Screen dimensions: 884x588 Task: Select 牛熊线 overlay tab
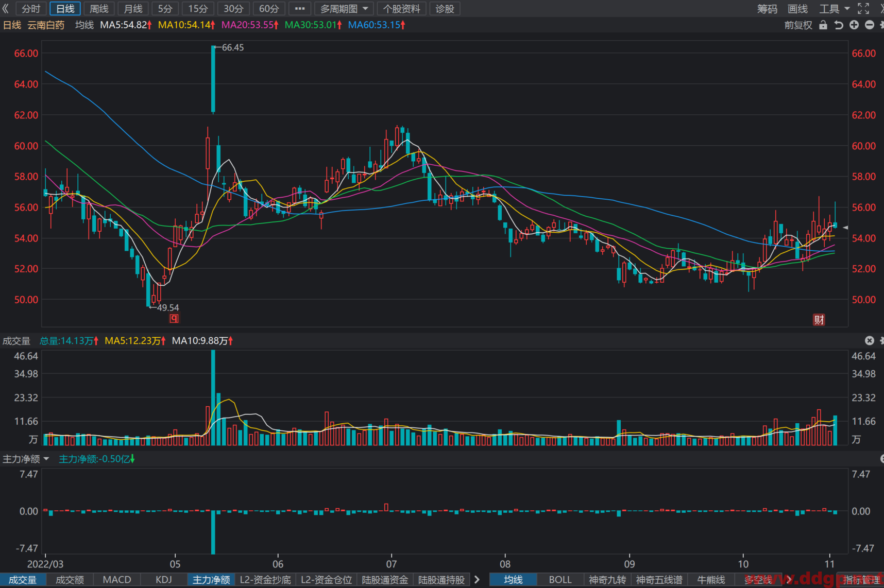click(711, 580)
